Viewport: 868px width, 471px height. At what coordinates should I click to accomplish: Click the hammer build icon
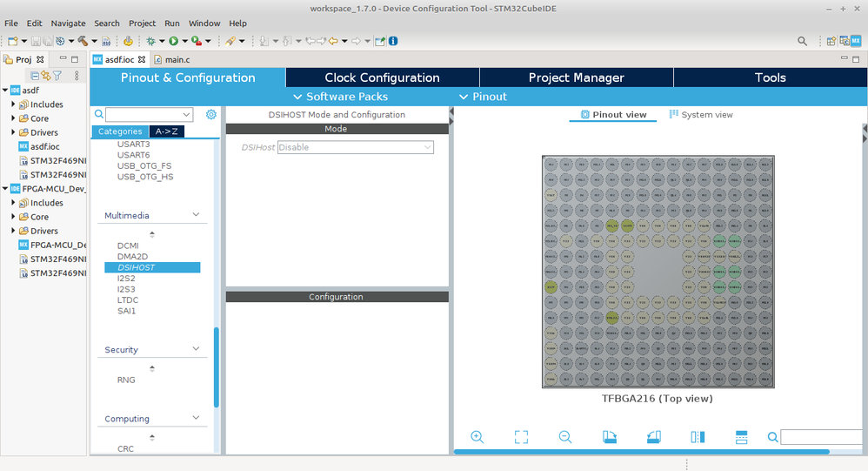83,41
